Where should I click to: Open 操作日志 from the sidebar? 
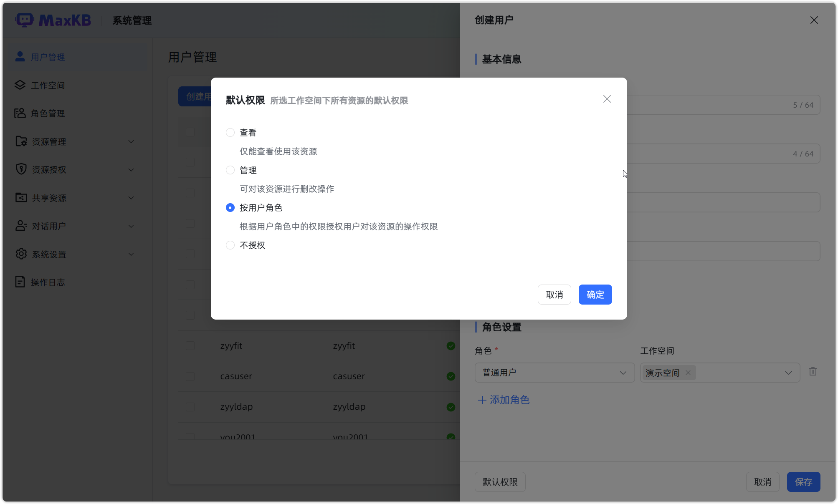(x=49, y=282)
